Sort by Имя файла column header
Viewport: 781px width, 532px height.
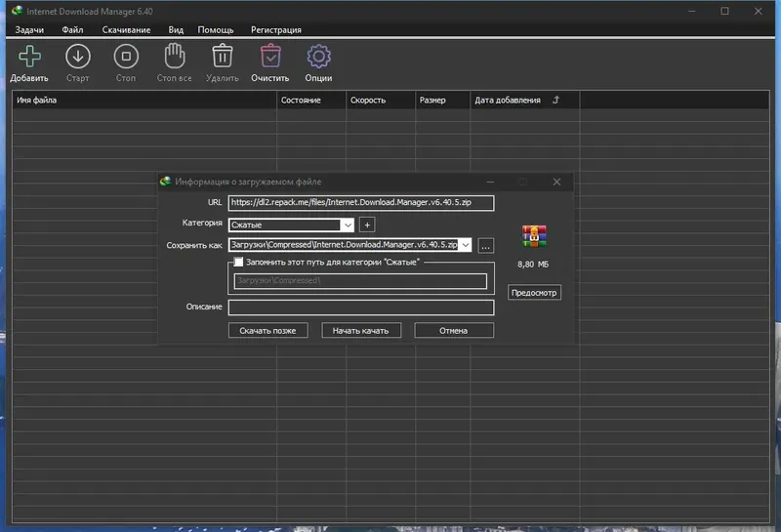[x=144, y=101]
